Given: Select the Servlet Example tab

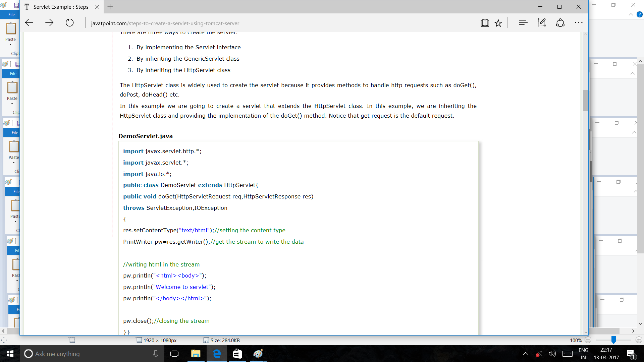Looking at the screenshot, I should point(60,7).
